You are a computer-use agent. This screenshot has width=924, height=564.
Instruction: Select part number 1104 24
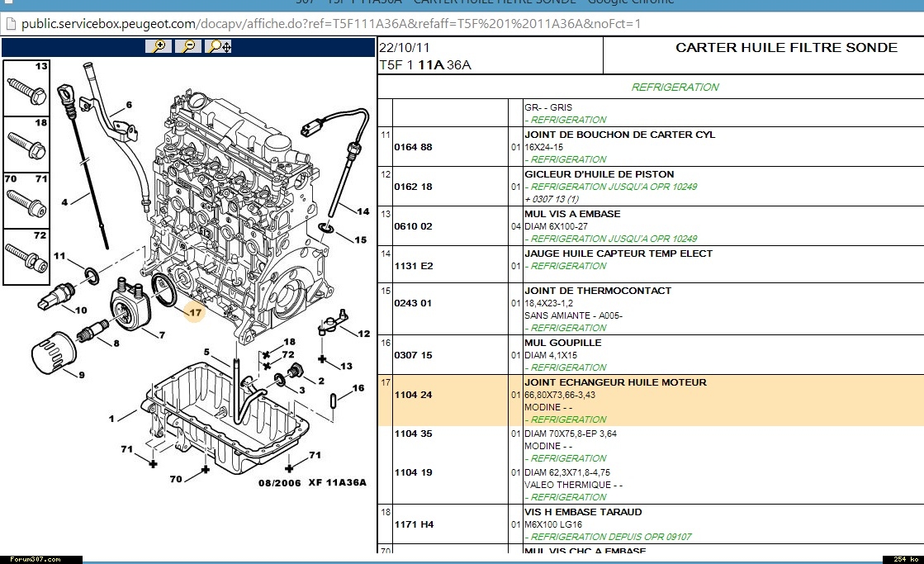pos(413,394)
